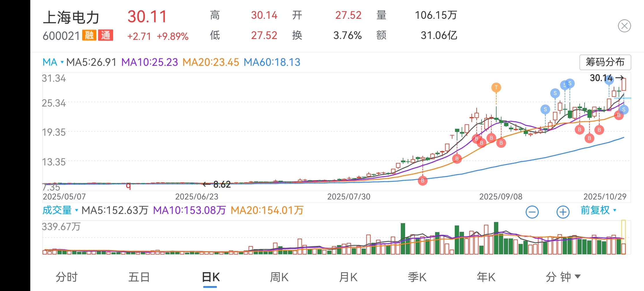The height and width of the screenshot is (291, 644).
Task: Tap the latest yellow-highlighted volume bar
Action: [x=624, y=237]
